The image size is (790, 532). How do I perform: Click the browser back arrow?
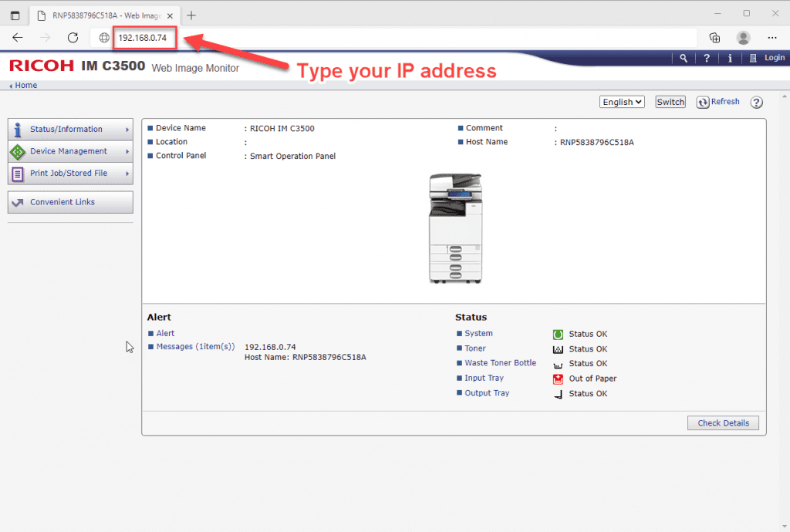click(18, 38)
